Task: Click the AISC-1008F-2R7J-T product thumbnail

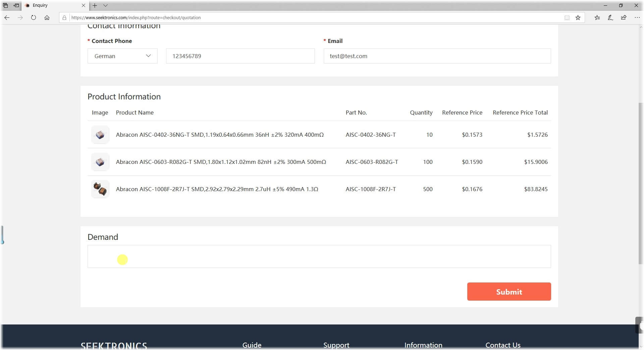Action: (100, 189)
